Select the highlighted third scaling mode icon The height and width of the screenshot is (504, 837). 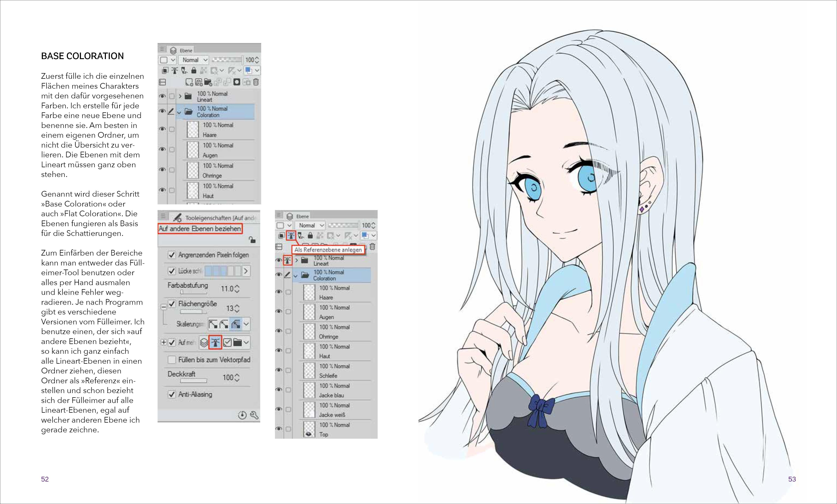click(x=236, y=324)
